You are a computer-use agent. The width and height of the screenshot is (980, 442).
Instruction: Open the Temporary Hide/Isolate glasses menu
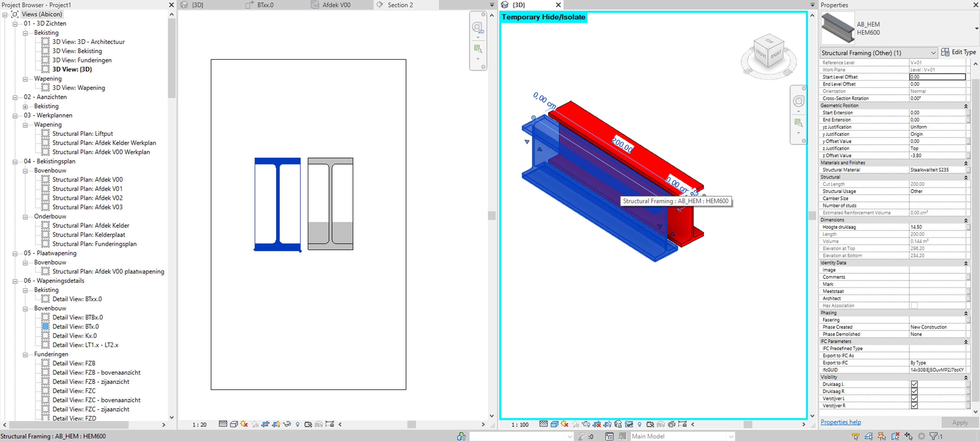coord(629,423)
